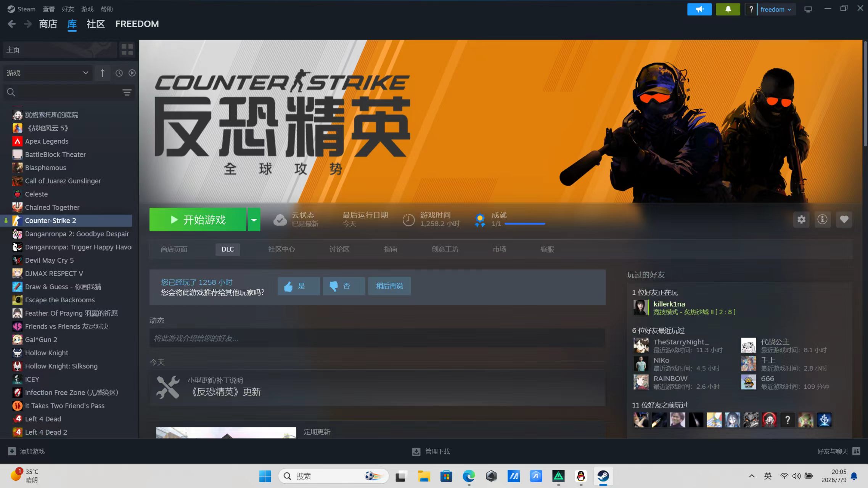
Task: Choose 否 thumbs down button
Action: point(344,286)
